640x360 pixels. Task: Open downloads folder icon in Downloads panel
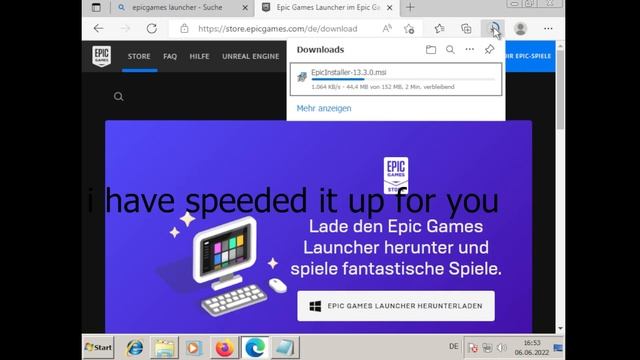[x=431, y=50]
